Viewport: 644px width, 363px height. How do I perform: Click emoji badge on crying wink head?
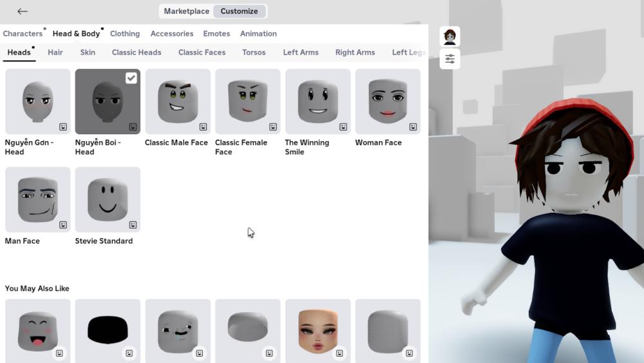200,353
